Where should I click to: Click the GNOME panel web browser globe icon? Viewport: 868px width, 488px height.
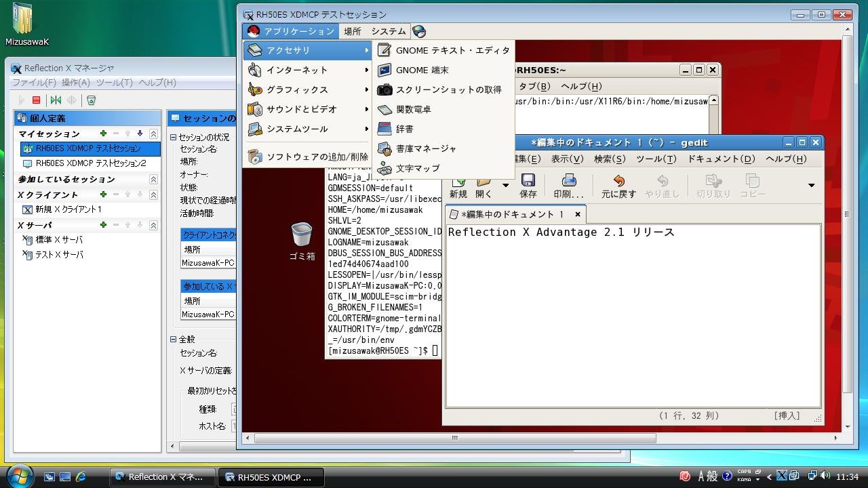pyautogui.click(x=419, y=31)
